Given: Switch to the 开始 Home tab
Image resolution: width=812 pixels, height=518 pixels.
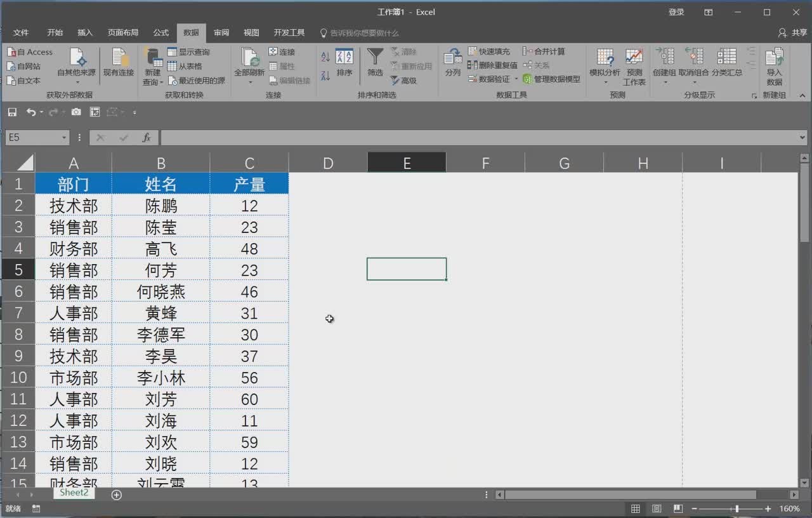Looking at the screenshot, I should coord(55,32).
